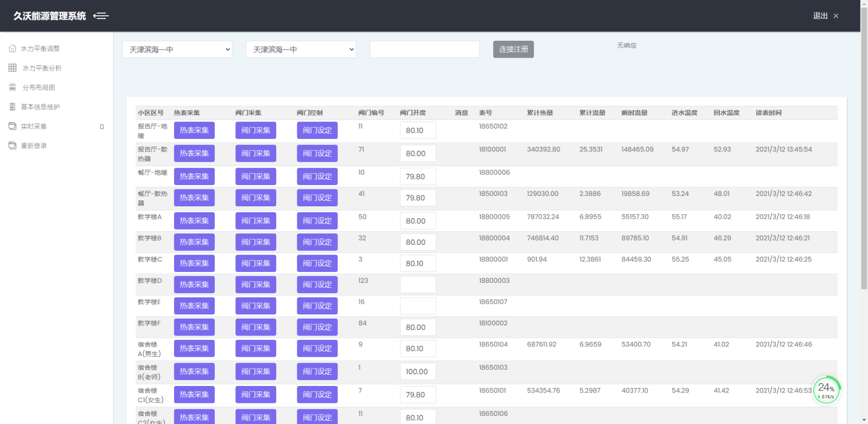The image size is (868, 424).
Task: Collapse sidebar with the header arrow icon
Action: coord(101,16)
